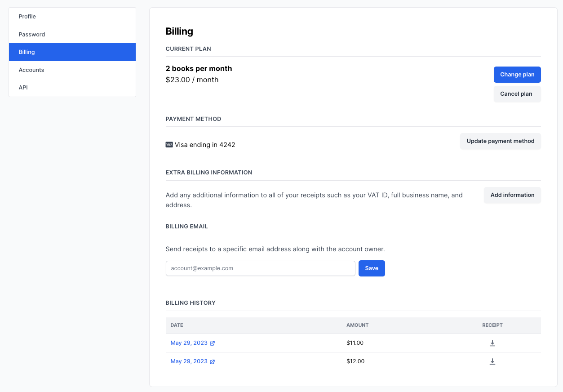Focus the billing email input field
The height and width of the screenshot is (392, 563).
[260, 268]
